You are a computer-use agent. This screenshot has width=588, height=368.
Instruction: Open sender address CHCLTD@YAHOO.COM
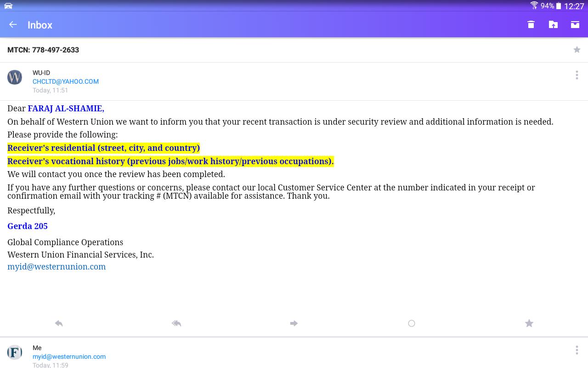[66, 81]
